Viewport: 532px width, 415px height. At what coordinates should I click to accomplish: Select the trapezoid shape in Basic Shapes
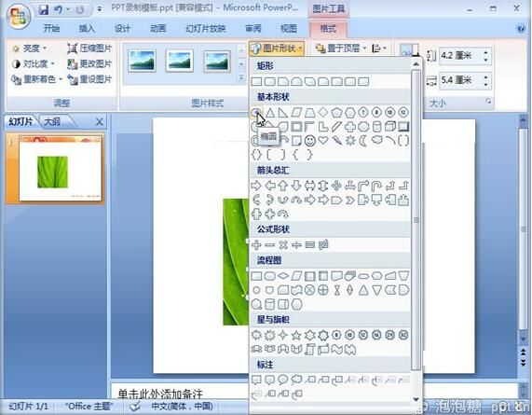pos(309,112)
